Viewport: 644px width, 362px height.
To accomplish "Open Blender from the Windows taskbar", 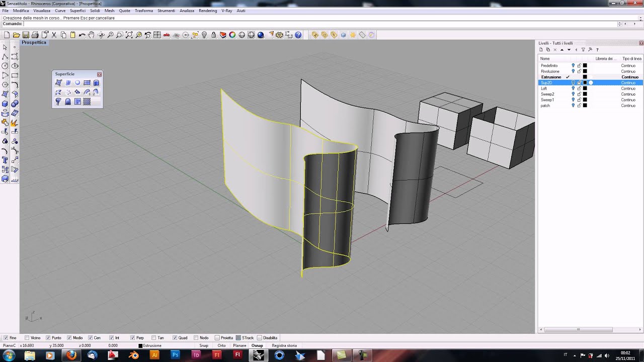I will tap(133, 355).
